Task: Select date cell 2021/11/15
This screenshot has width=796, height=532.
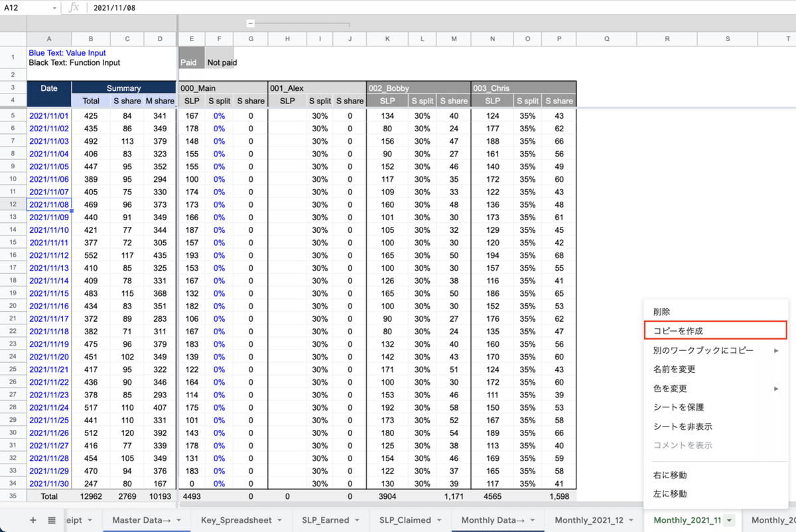Action: (x=48, y=293)
